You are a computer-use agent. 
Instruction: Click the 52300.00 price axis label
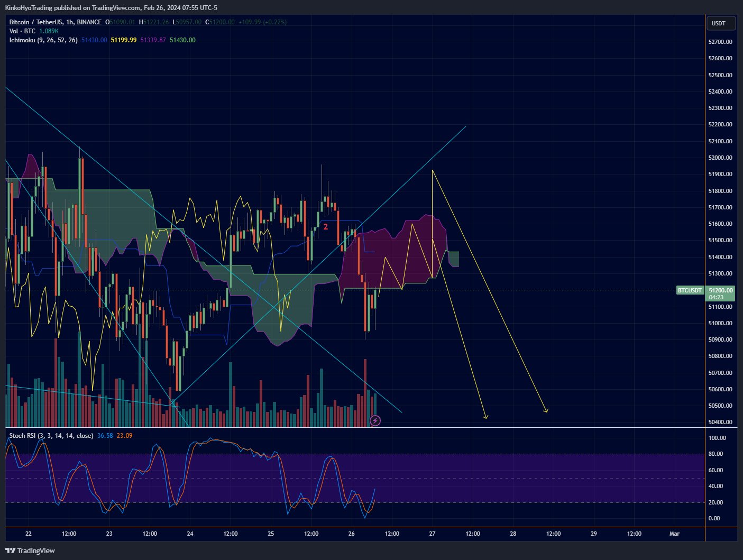click(x=720, y=108)
